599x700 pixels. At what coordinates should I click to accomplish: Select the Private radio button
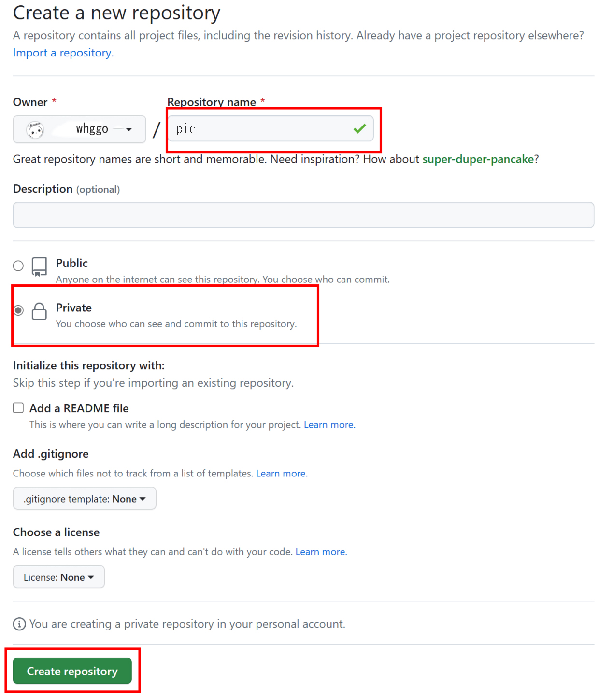click(18, 310)
